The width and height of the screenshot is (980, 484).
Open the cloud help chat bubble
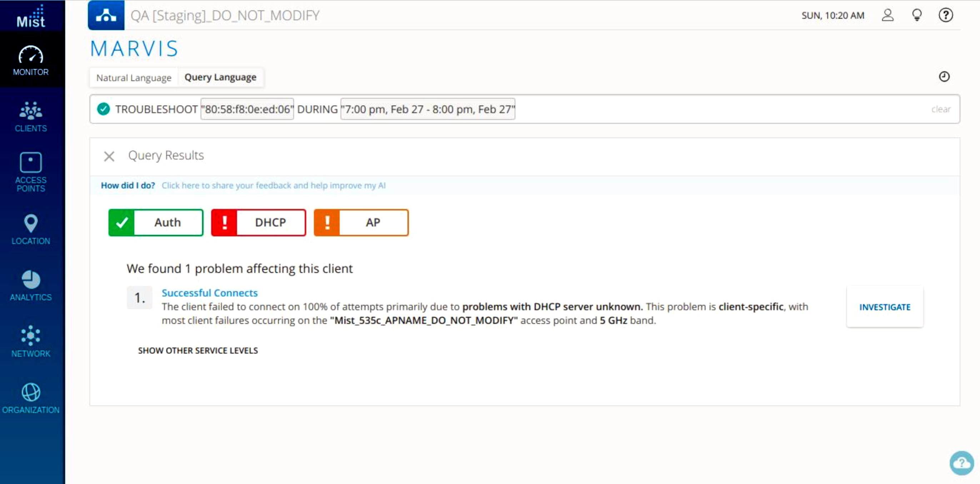pyautogui.click(x=962, y=463)
